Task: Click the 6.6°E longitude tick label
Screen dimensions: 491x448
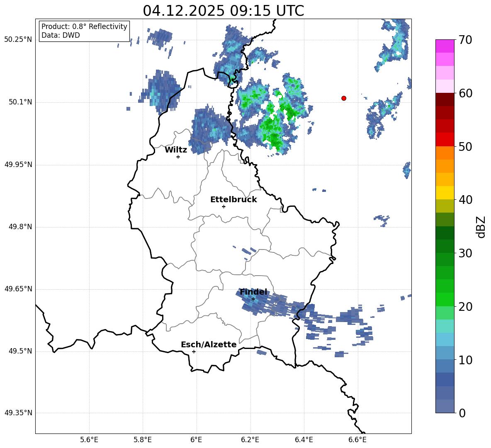Action: (357, 440)
